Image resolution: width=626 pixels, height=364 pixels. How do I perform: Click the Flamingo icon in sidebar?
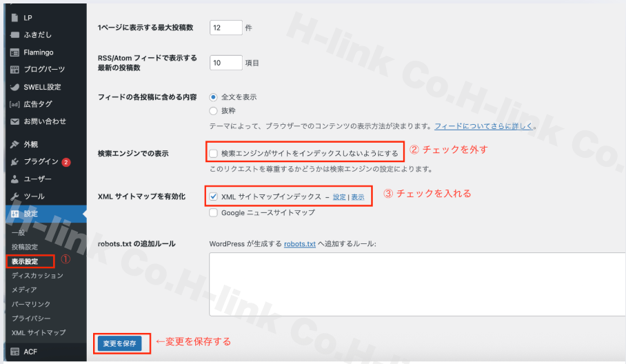coord(14,52)
